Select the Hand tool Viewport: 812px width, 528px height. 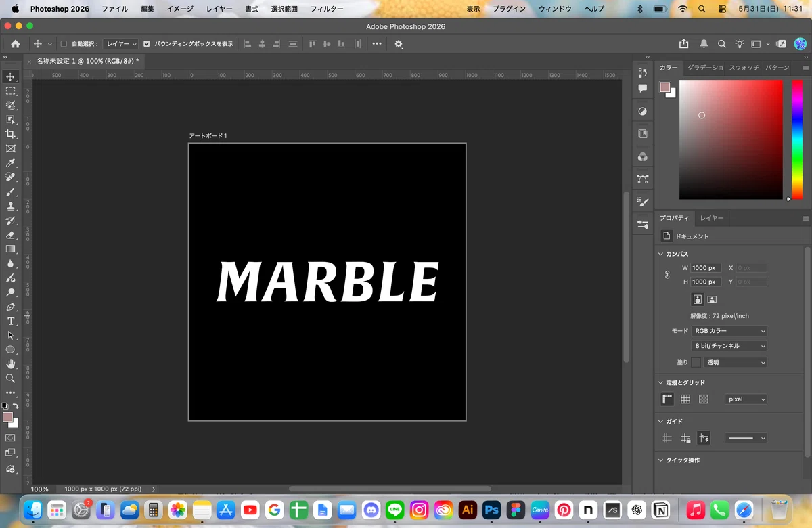pos(10,364)
